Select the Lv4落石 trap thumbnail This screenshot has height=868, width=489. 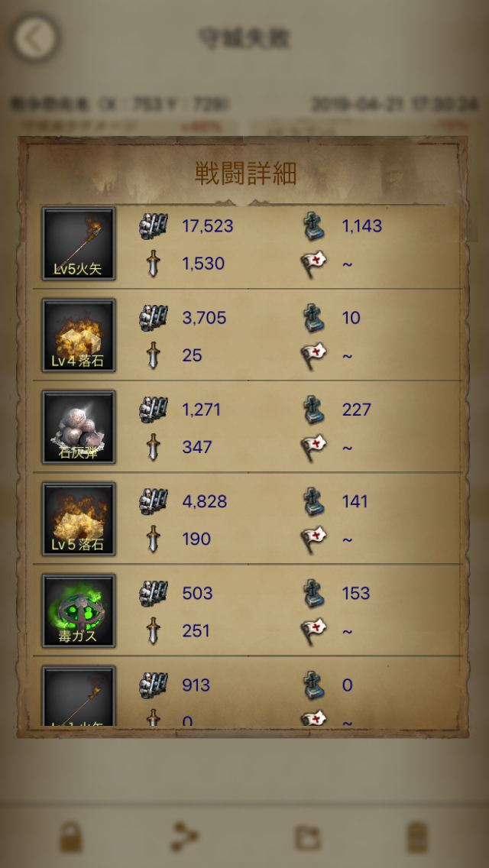click(79, 335)
